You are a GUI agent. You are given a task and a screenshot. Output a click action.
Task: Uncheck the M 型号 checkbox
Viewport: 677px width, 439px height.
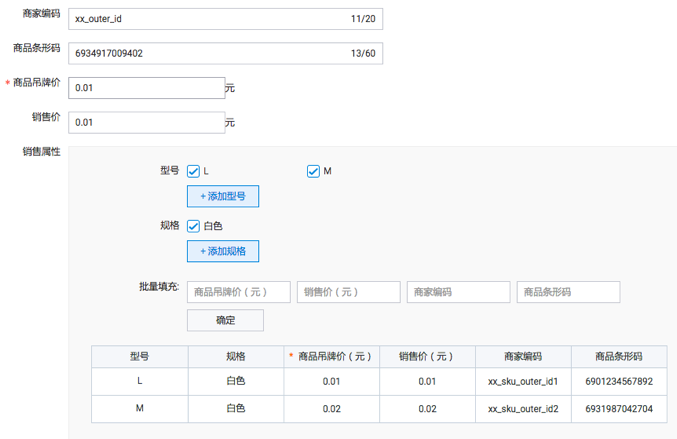click(x=314, y=171)
